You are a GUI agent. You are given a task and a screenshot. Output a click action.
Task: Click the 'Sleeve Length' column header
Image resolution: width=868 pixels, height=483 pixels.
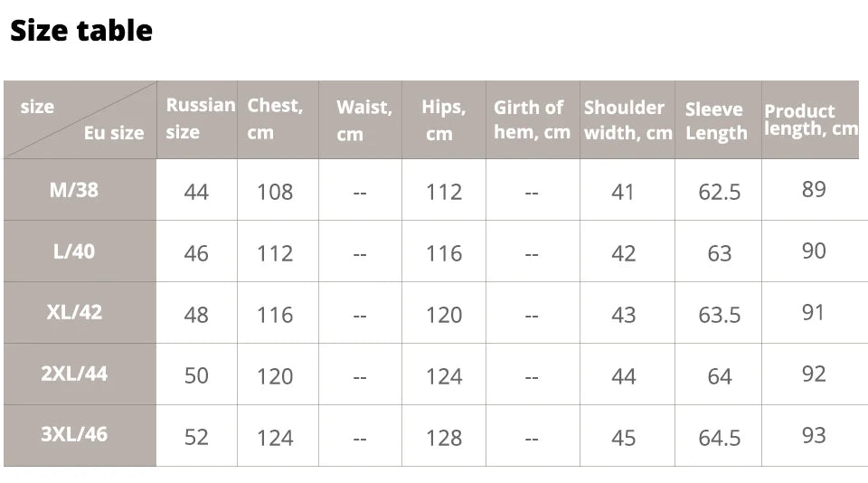pyautogui.click(x=716, y=121)
